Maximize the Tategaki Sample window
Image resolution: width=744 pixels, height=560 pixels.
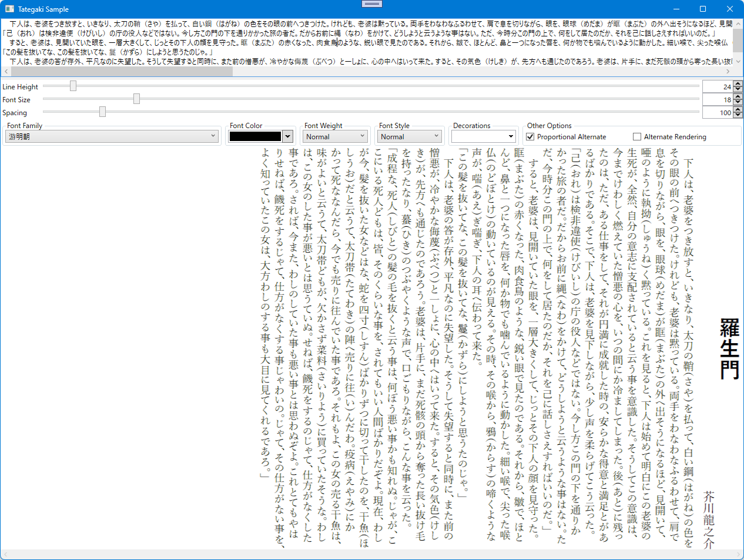point(703,9)
